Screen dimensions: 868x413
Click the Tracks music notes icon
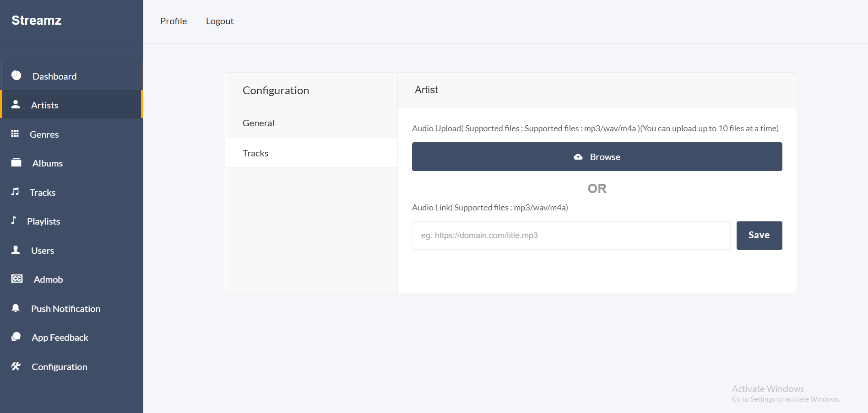coord(15,192)
